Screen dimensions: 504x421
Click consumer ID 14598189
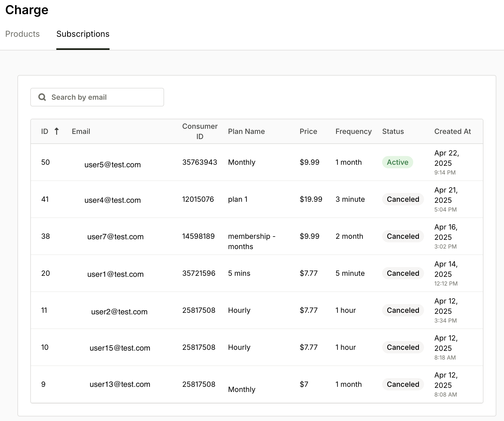198,236
